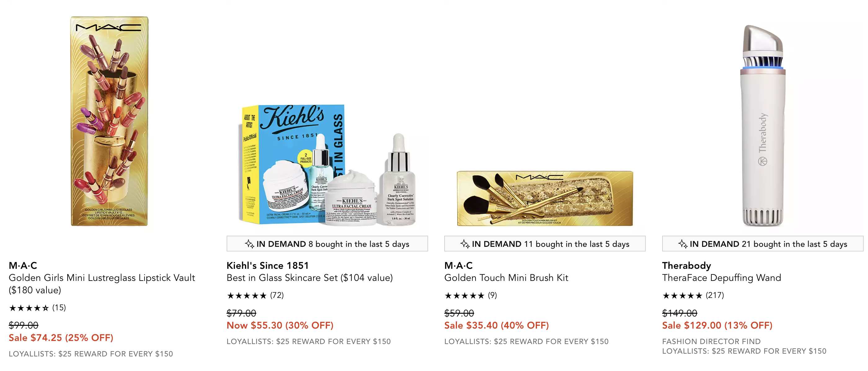The width and height of the screenshot is (868, 371).
Task: Open Best in Glass Skincare Set link
Action: coord(310,278)
